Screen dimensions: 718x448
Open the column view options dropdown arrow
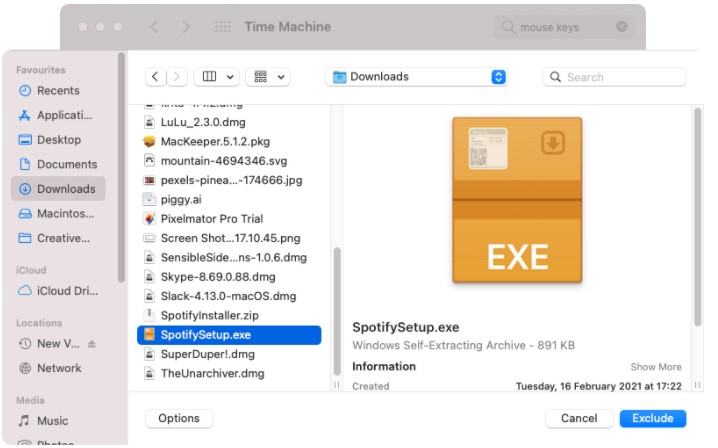pos(230,77)
